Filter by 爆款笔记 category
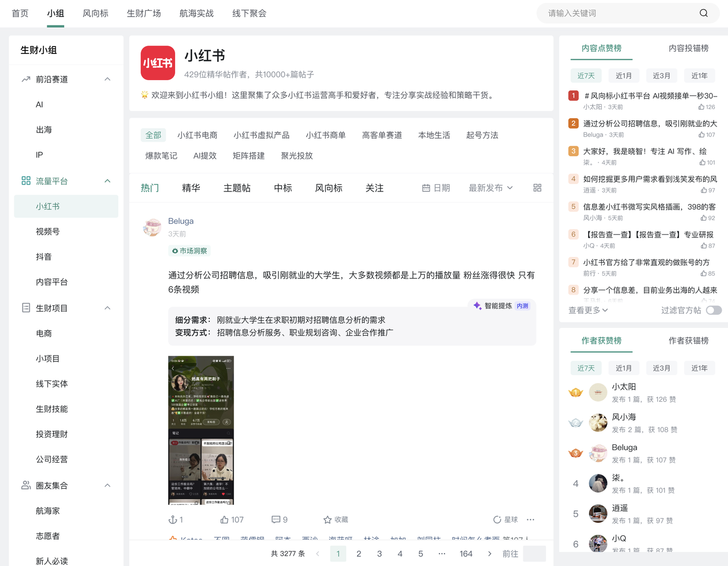This screenshot has width=728, height=566. [161, 156]
